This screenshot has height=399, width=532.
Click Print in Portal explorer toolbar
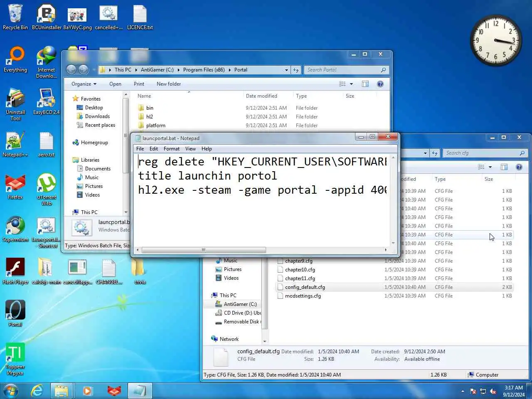click(139, 84)
